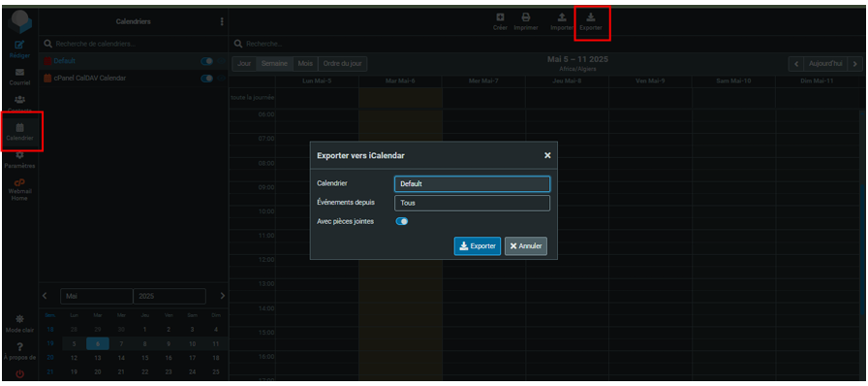Image resolution: width=868 pixels, height=386 pixels.
Task: Toggle the Default calendar switch
Action: [207, 61]
